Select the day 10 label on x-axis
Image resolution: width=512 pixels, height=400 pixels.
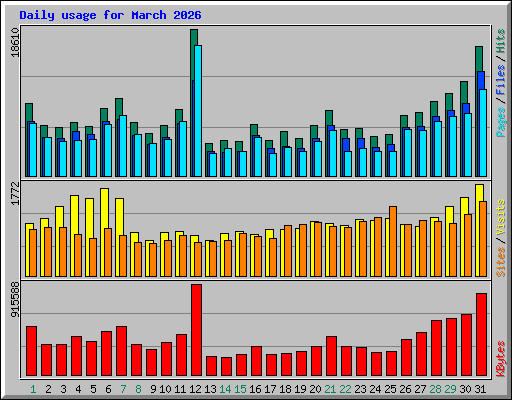[x=165, y=389]
